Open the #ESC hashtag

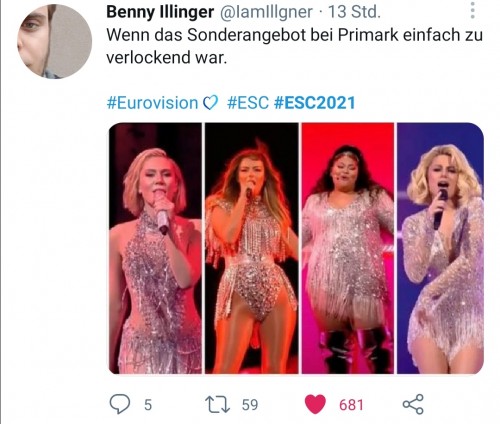(248, 103)
